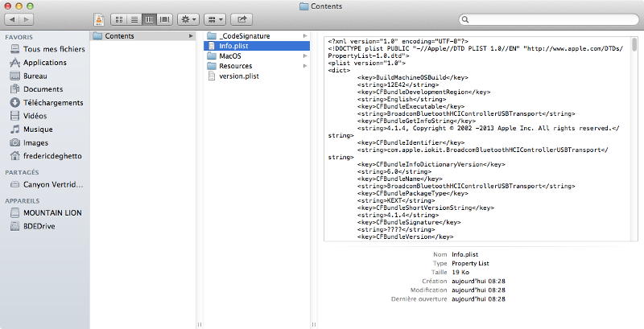Click the APPAREILS sidebar heading
This screenshot has height=329, width=644.
tap(23, 201)
